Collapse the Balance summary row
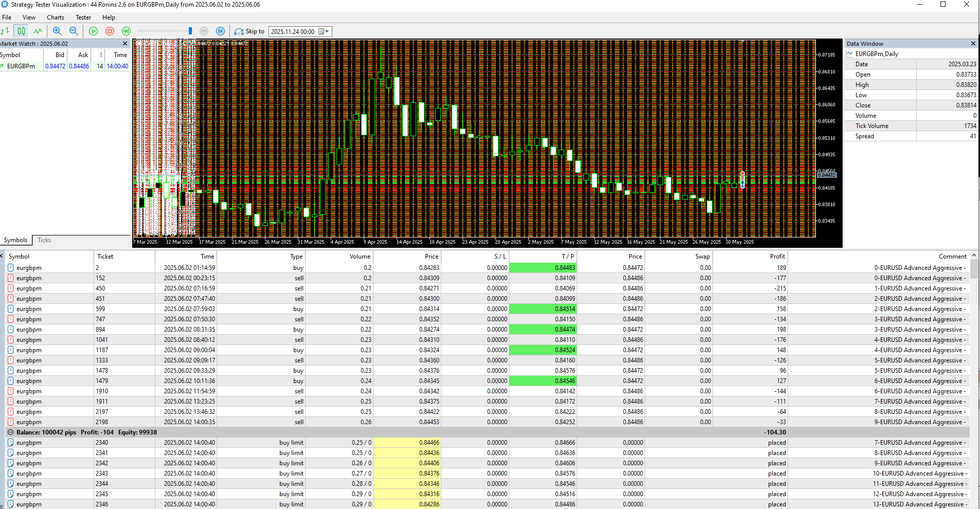The height and width of the screenshot is (509, 980). pyautogui.click(x=10, y=432)
